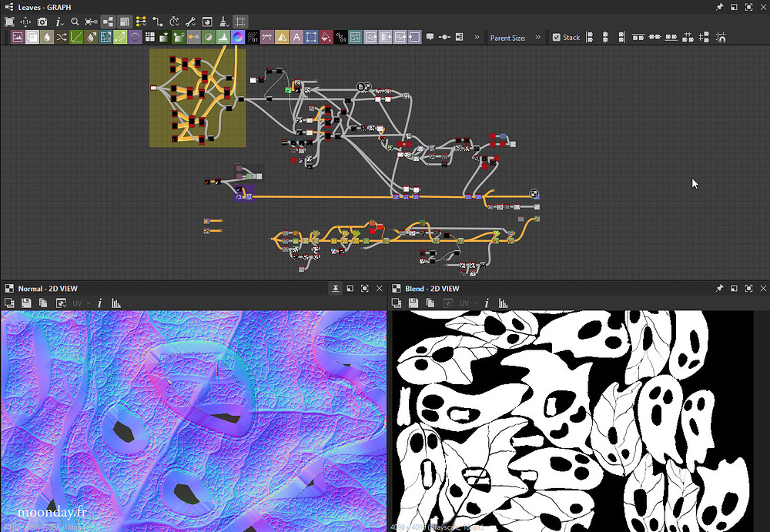
Task: Select the Normal - 2D VIEW panel title
Action: click(48, 289)
